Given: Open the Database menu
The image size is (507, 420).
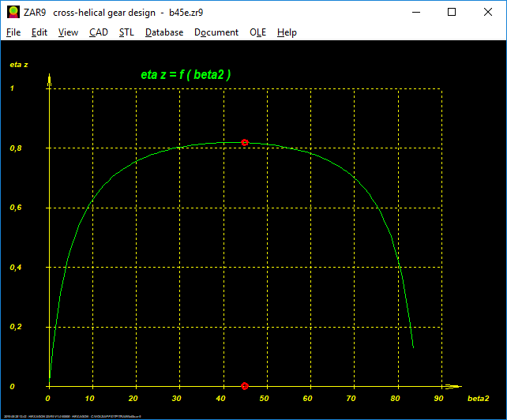Looking at the screenshot, I should (x=164, y=32).
